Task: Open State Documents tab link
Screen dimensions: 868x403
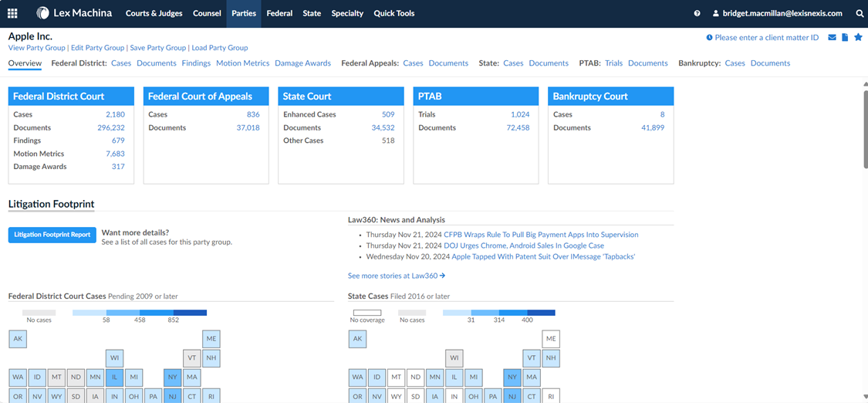Action: tap(549, 63)
